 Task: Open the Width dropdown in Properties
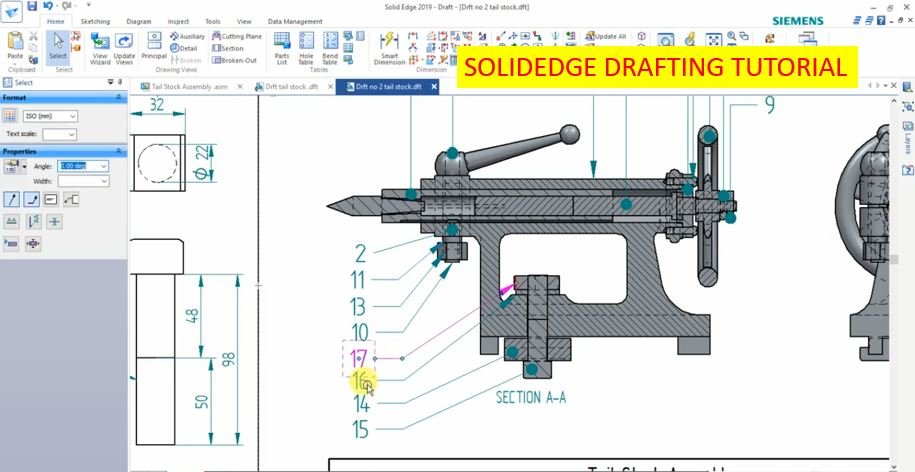tap(84, 181)
